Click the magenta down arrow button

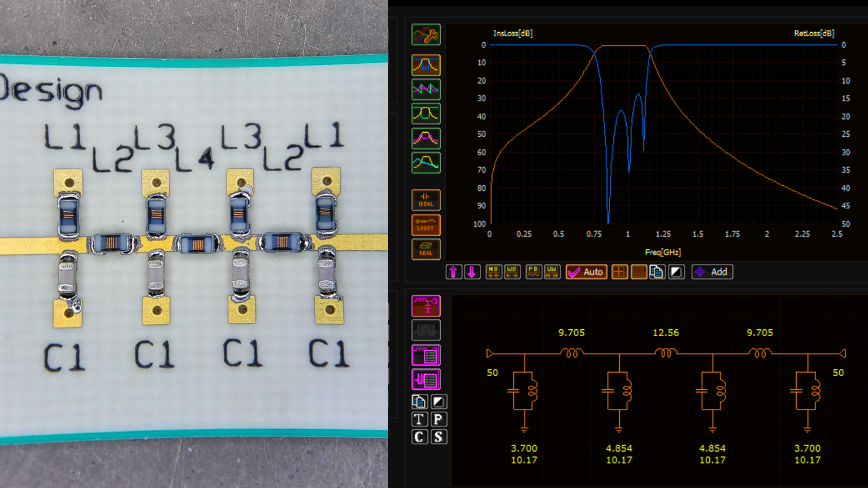click(472, 272)
